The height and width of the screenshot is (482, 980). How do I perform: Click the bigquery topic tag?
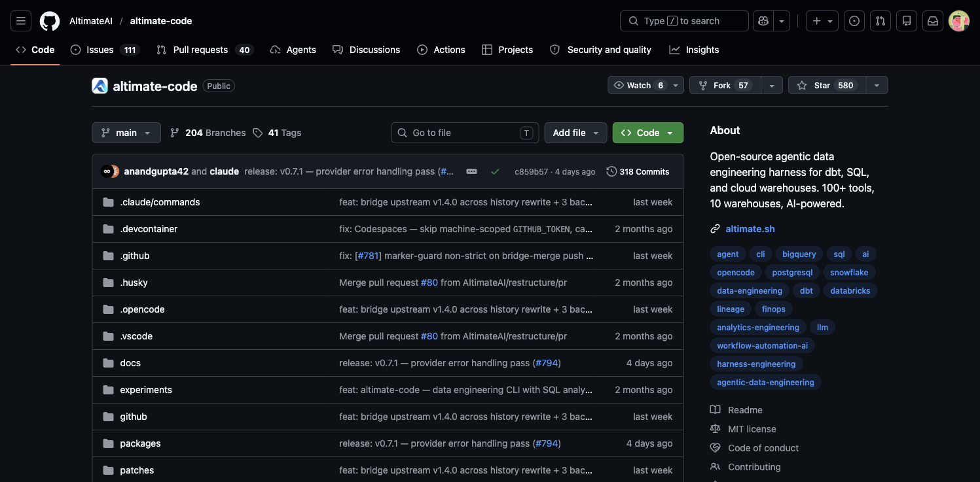[799, 254]
